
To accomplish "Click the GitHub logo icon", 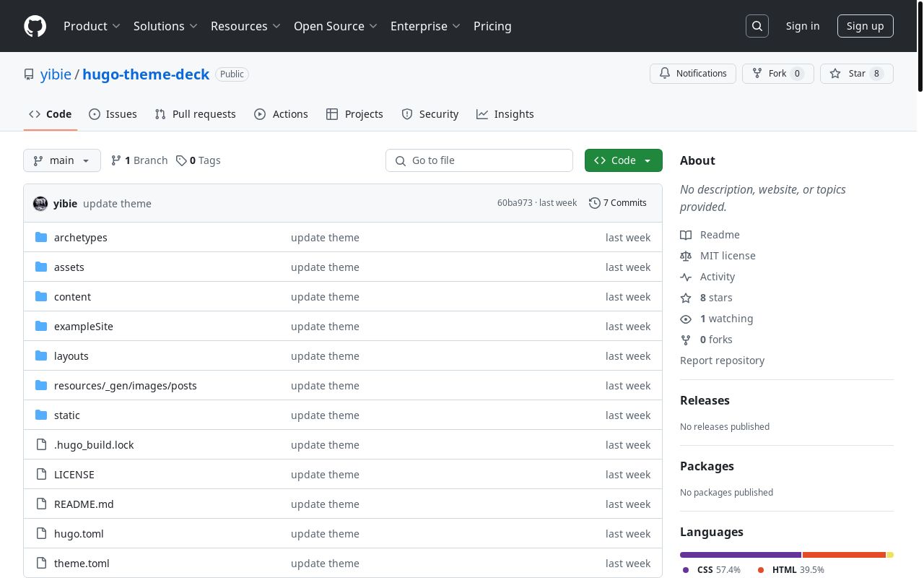I will (x=35, y=26).
